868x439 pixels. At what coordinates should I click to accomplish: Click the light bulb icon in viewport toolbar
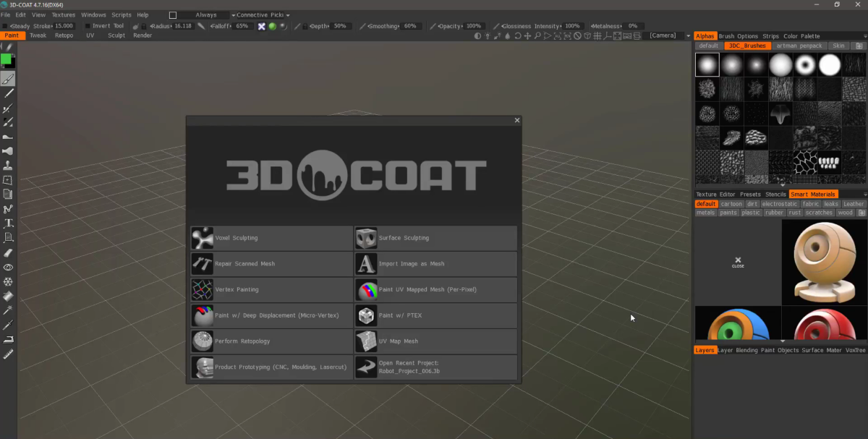point(488,35)
